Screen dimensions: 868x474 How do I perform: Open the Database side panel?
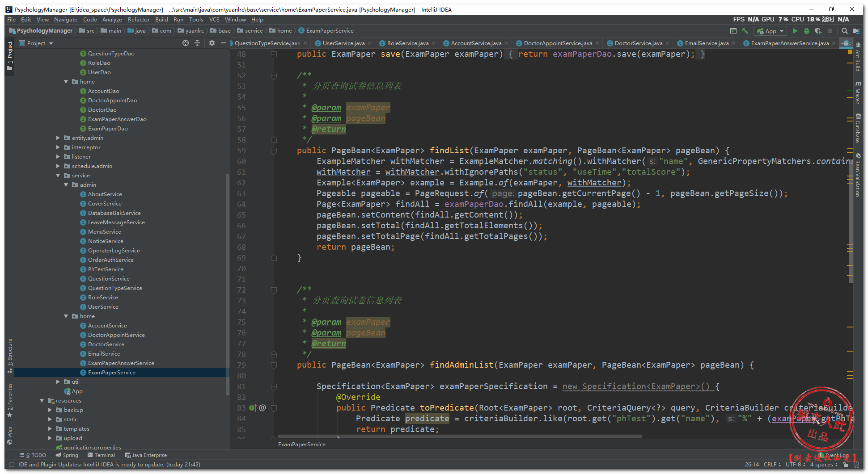pos(857,128)
